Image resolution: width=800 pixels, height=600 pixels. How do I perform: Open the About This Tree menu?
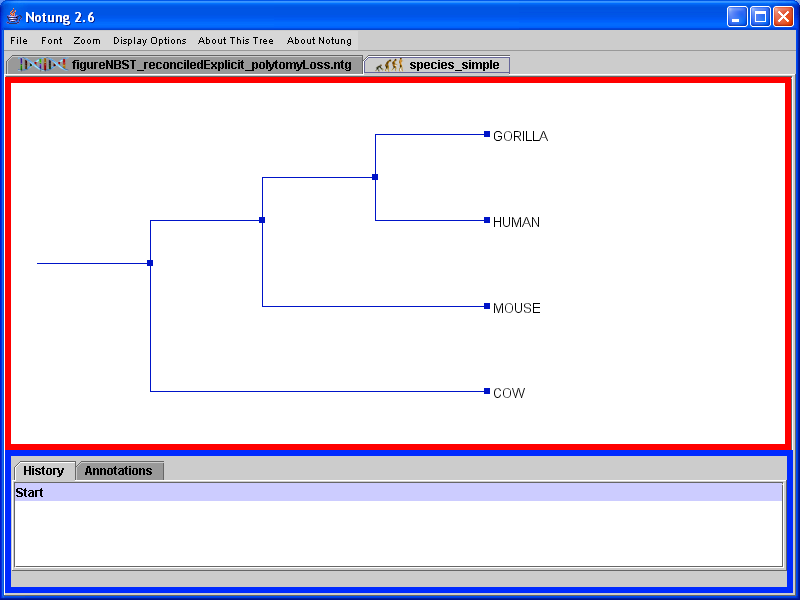pos(235,41)
